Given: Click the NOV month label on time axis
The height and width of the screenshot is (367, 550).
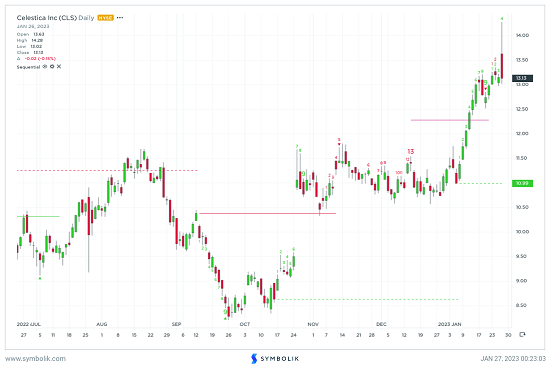Looking at the screenshot, I should [x=313, y=324].
